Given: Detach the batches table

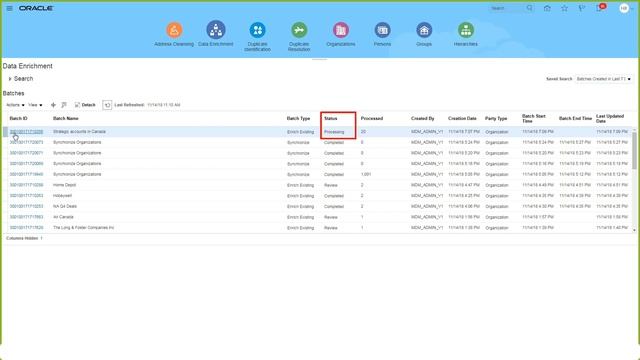Looking at the screenshot, I should click(x=85, y=105).
